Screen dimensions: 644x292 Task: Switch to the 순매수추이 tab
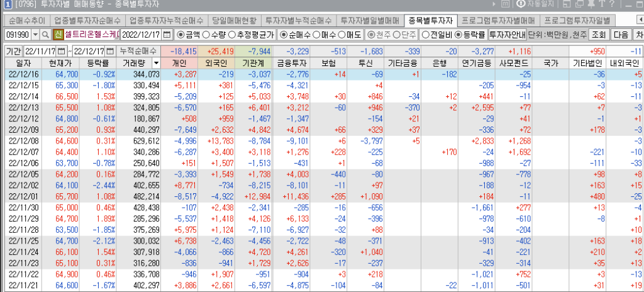27,20
